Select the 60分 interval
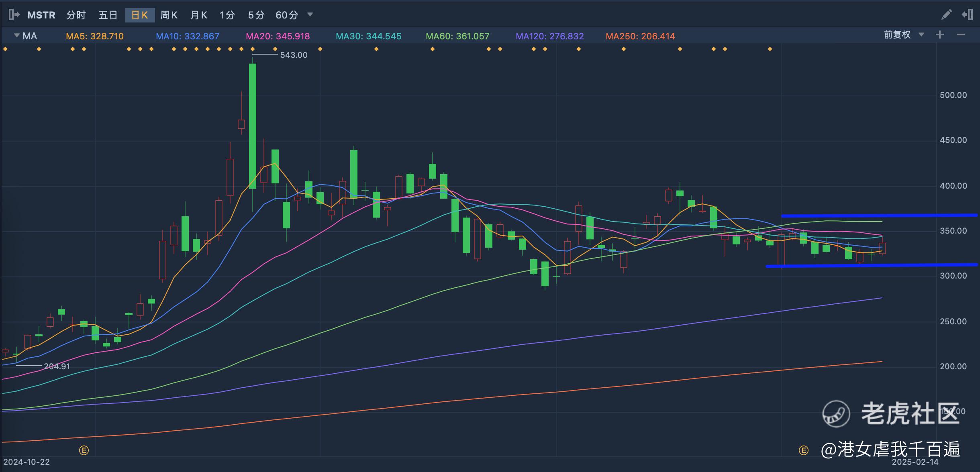 [286, 15]
